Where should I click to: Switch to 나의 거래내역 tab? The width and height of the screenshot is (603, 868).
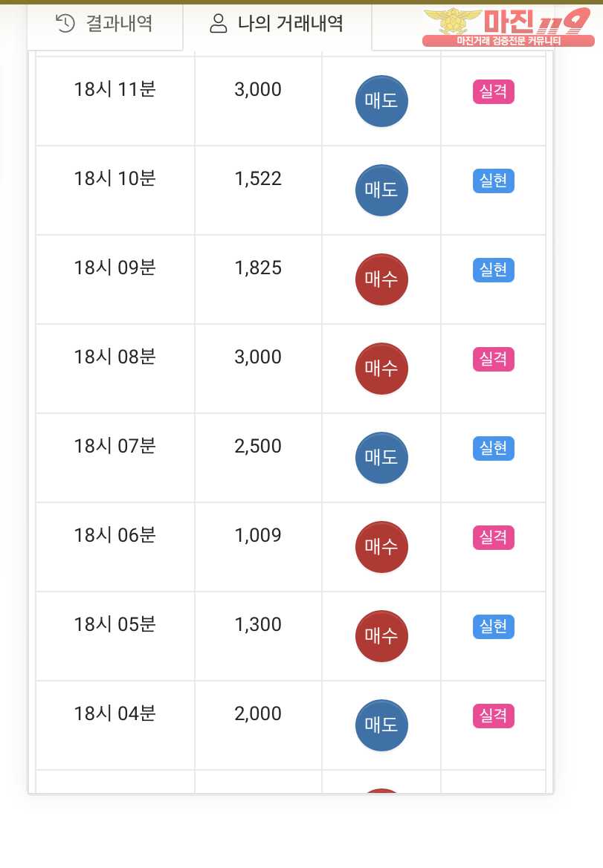click(277, 25)
